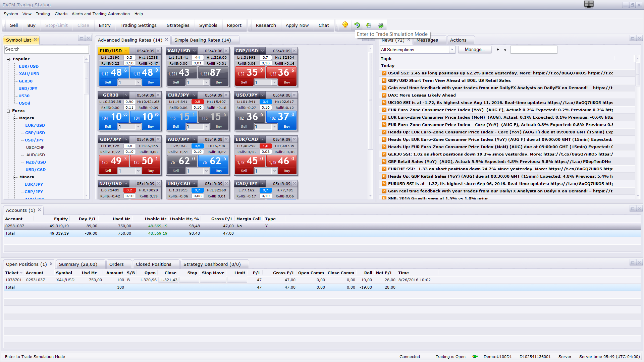Viewport: 644px width, 362px height.
Task: Click the clock with green arrow toolbar icon
Action: point(369,25)
